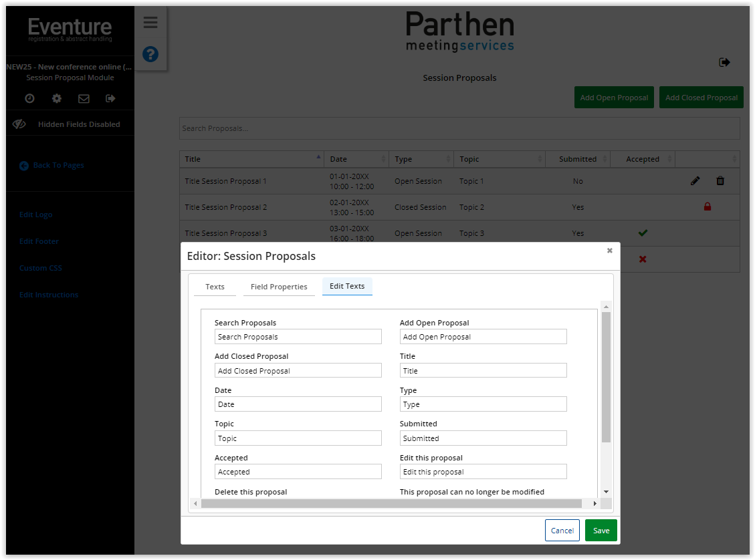Click the envelope email icon in sidebar

[x=83, y=98]
